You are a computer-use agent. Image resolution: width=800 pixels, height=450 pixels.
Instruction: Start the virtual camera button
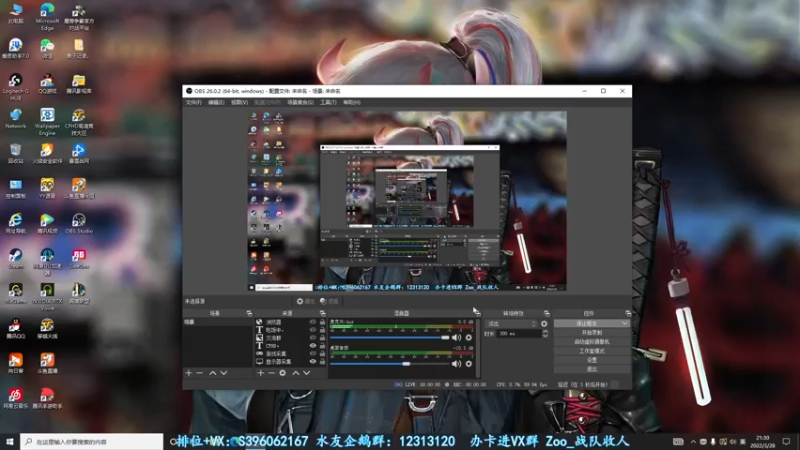pos(591,342)
